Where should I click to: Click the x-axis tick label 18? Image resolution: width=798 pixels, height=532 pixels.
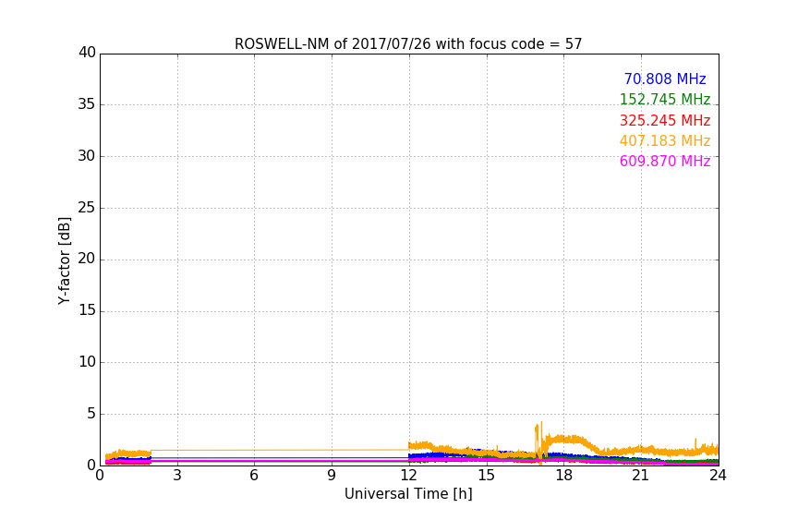point(564,476)
